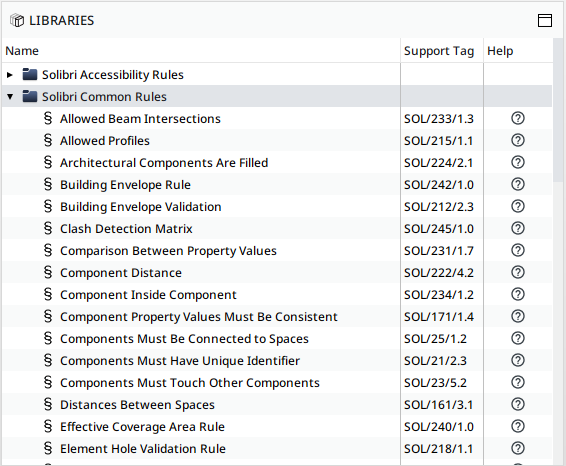Select the Effective Coverage Area Rule
This screenshot has width=566, height=466.
coord(142,427)
